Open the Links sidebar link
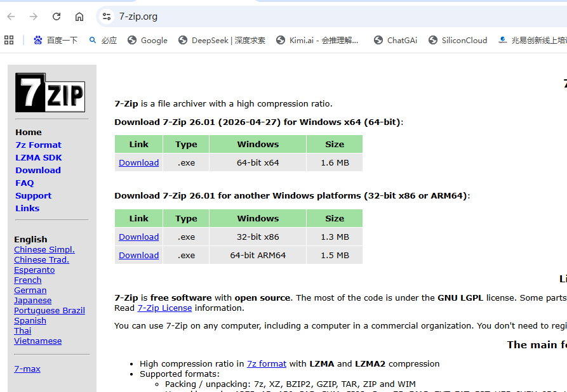Viewport: 567px width, 392px height. (x=27, y=209)
